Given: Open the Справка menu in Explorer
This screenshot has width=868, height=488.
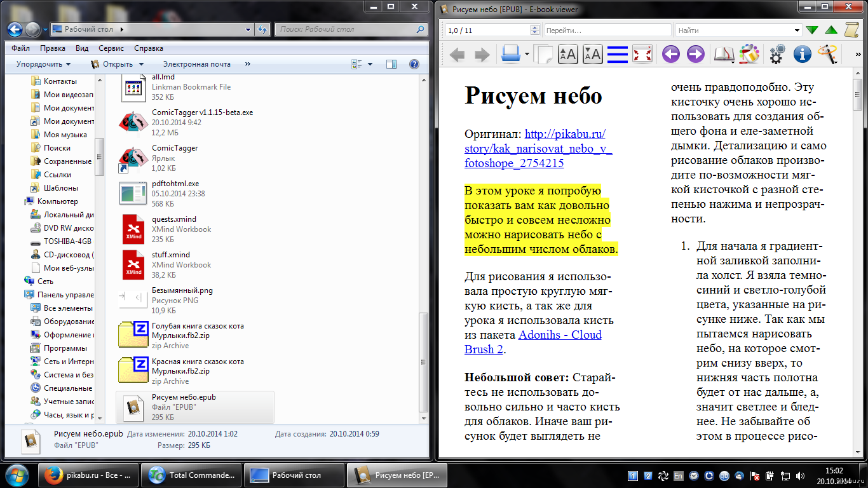Looking at the screenshot, I should [149, 48].
